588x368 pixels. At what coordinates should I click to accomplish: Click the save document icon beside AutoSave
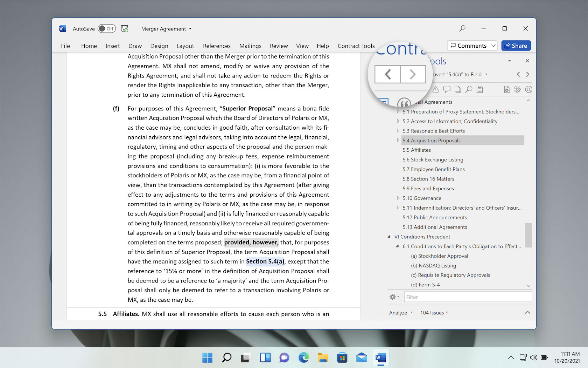click(x=125, y=29)
